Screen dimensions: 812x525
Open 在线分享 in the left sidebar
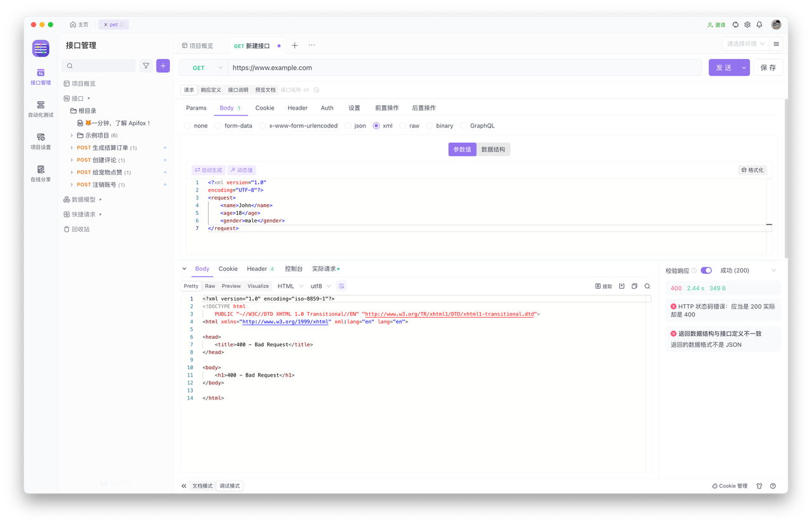pyautogui.click(x=41, y=174)
